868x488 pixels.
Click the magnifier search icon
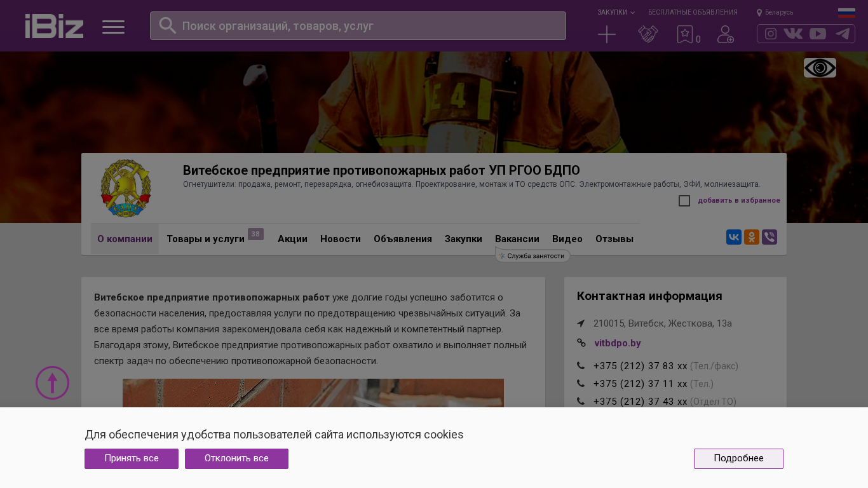pos(168,25)
